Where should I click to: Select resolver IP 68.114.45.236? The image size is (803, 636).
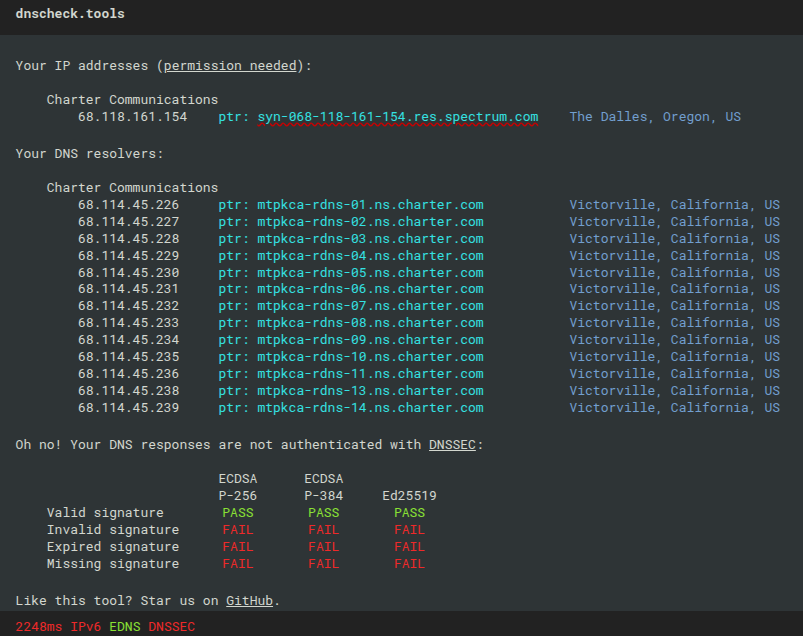click(x=129, y=374)
